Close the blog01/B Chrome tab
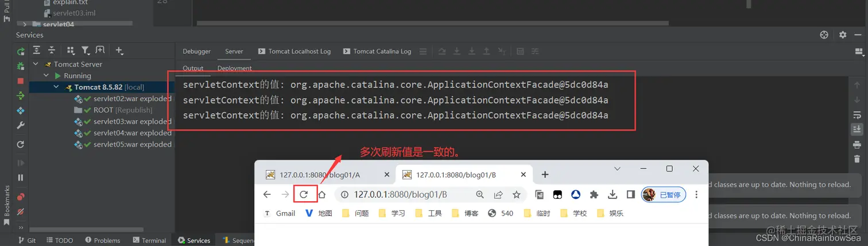This screenshot has width=868, height=246. pyautogui.click(x=523, y=175)
